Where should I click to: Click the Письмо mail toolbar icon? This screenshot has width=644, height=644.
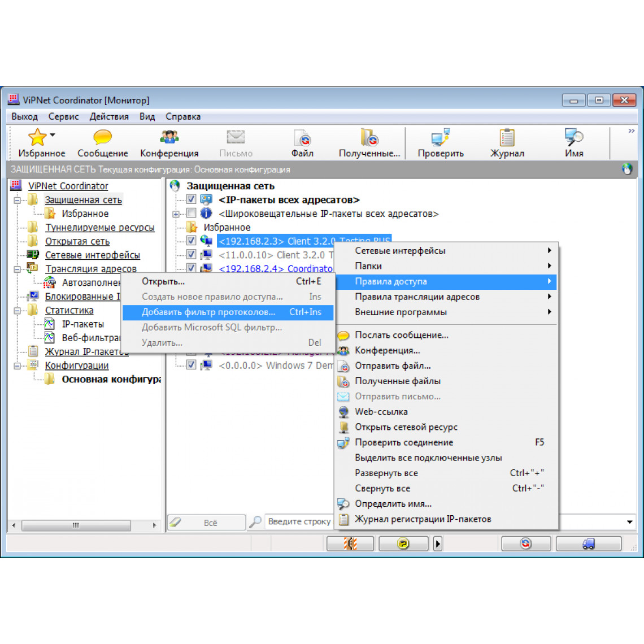(x=236, y=137)
